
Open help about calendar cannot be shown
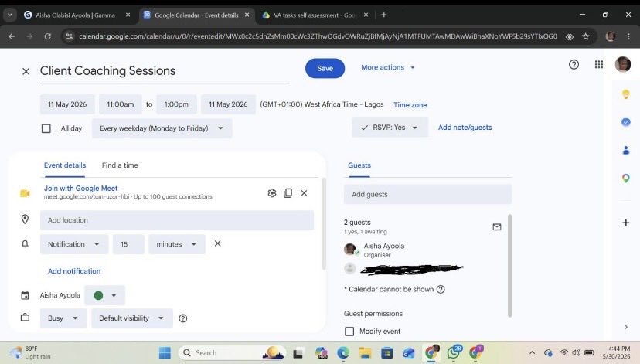(441, 289)
